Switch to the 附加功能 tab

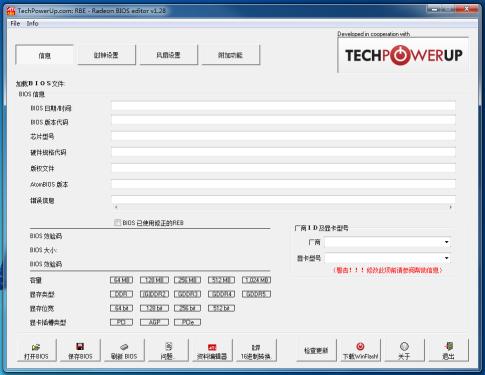tap(230, 55)
